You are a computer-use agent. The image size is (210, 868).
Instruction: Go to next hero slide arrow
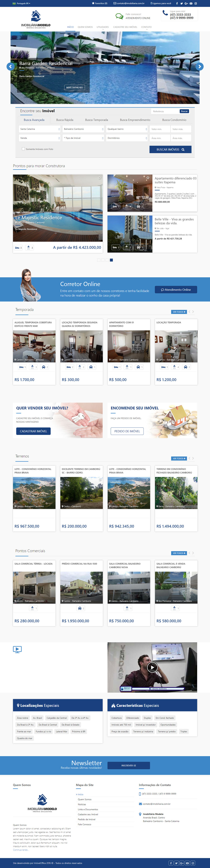click(x=199, y=67)
